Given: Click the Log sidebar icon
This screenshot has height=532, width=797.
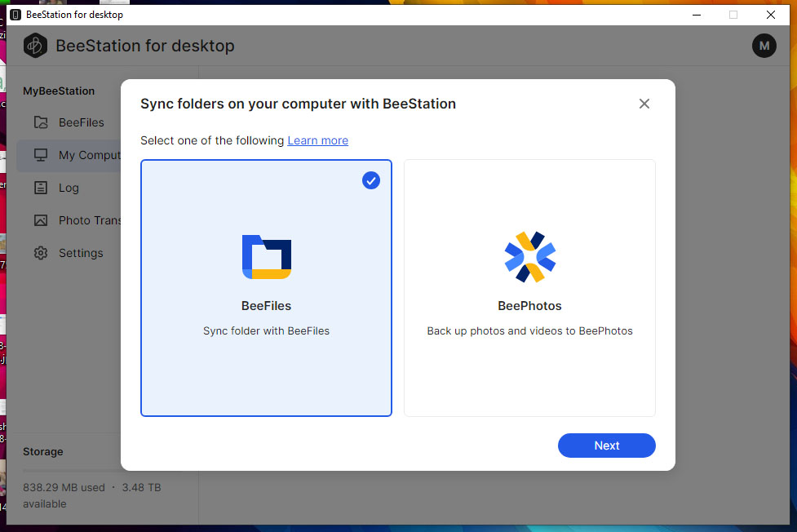Looking at the screenshot, I should coord(41,188).
